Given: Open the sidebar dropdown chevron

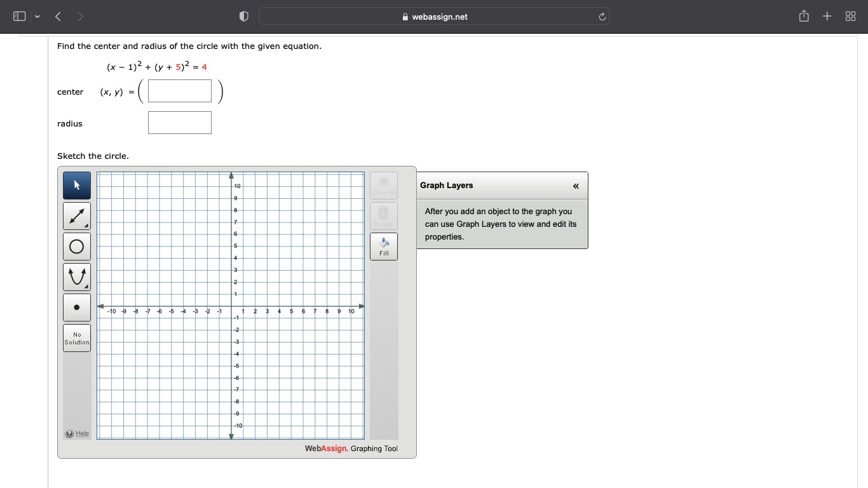Looking at the screenshot, I should 37,17.
